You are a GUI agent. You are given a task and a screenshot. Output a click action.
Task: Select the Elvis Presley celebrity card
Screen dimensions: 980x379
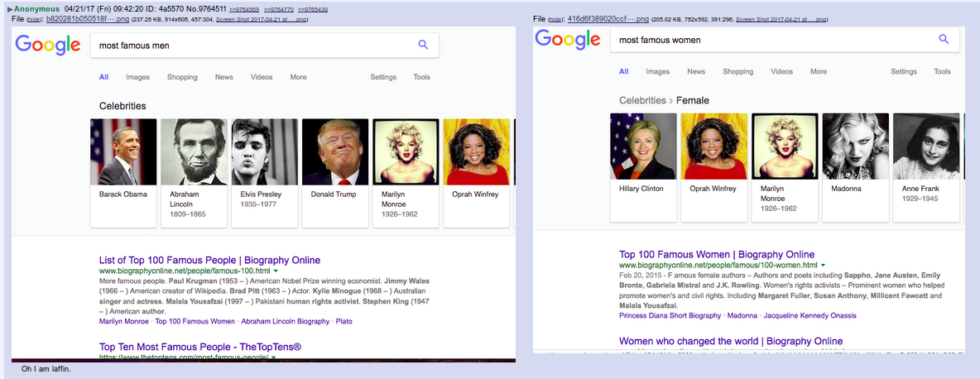pos(265,173)
